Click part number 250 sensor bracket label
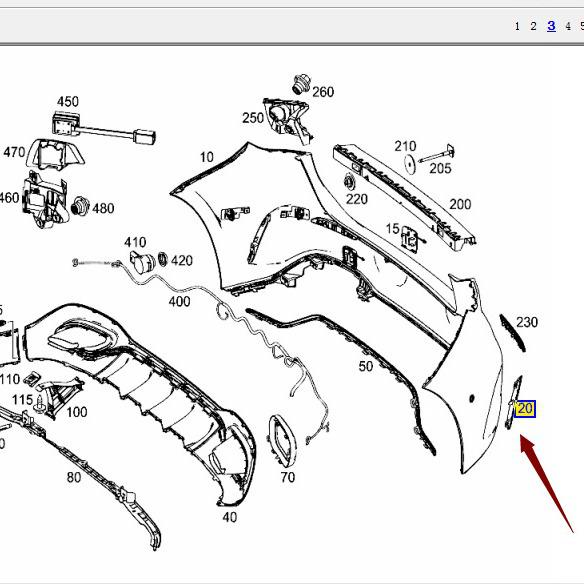The image size is (584, 584). [x=253, y=118]
